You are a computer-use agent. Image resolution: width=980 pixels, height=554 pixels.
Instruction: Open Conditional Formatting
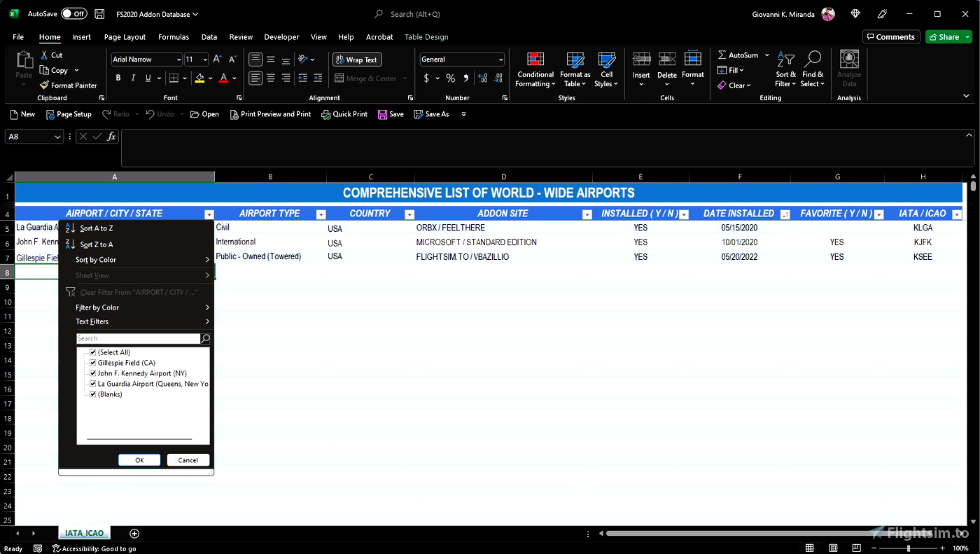(x=535, y=69)
